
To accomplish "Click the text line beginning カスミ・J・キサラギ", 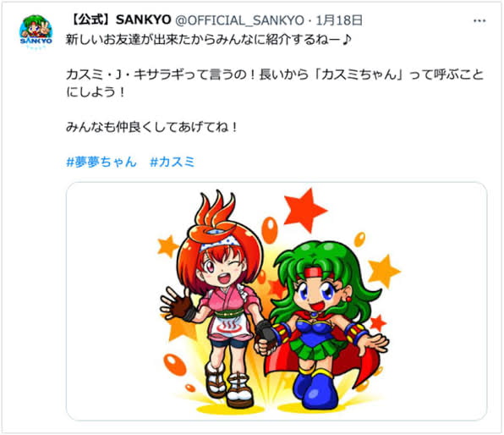I will coord(275,74).
